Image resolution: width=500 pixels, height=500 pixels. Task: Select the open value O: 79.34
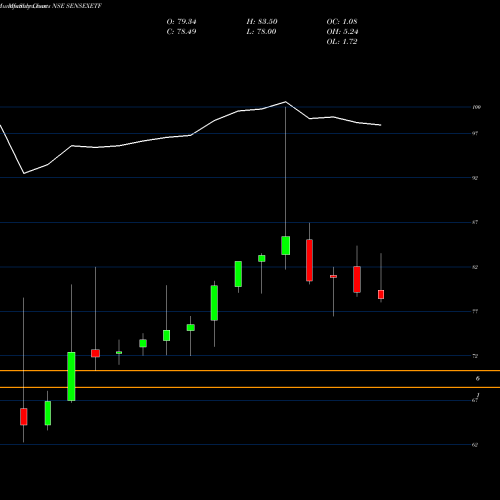click(181, 22)
